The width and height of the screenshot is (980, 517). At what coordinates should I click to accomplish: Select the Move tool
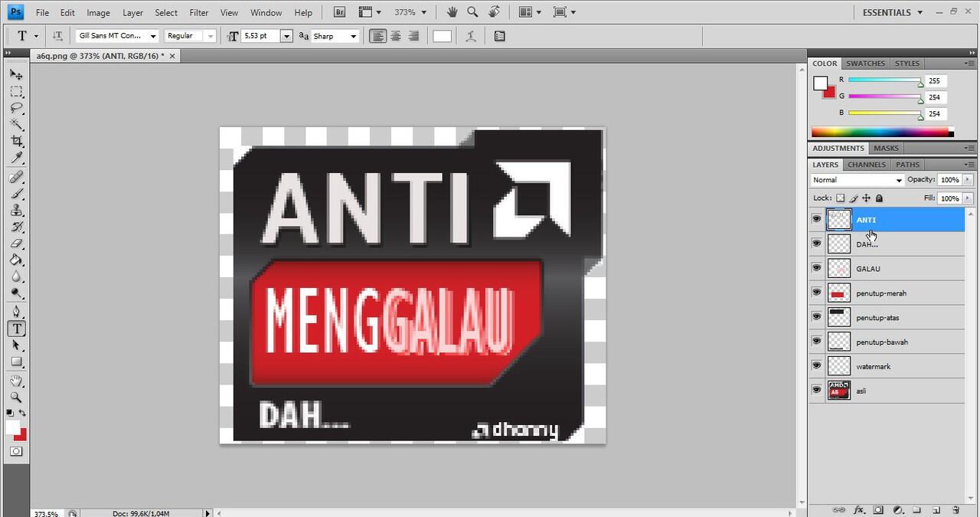[x=16, y=75]
